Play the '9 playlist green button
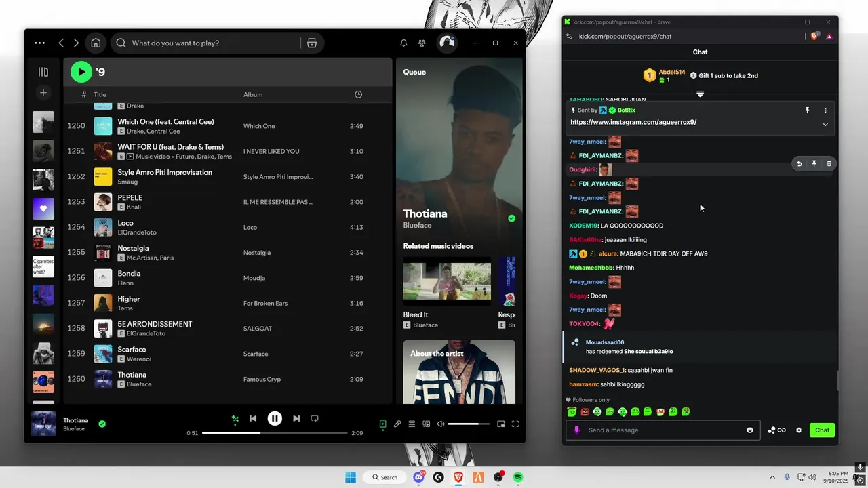 [81, 71]
